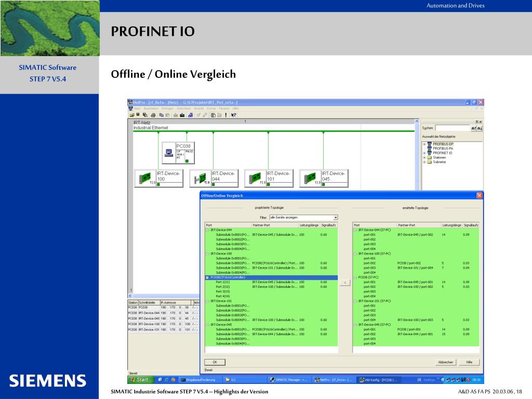Viewport: 532px width, 399px height.
Task: Select IRT-Device-101 card icon
Action: [255, 178]
